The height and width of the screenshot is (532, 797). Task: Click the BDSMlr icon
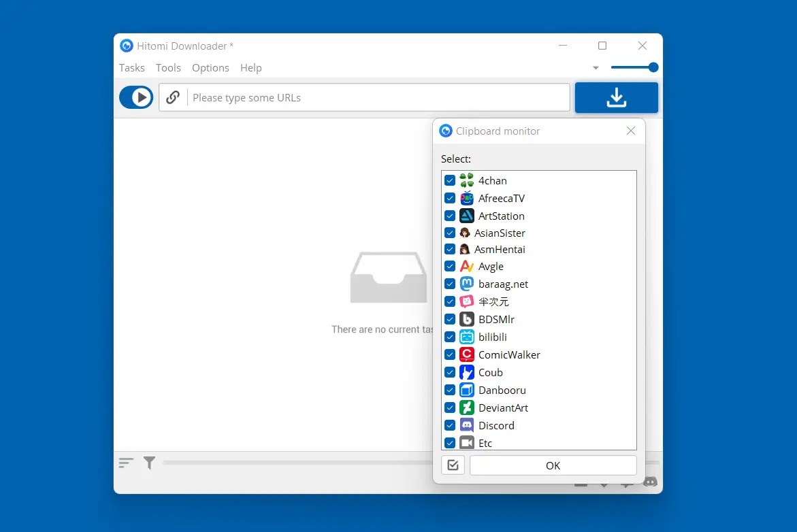pyautogui.click(x=467, y=319)
